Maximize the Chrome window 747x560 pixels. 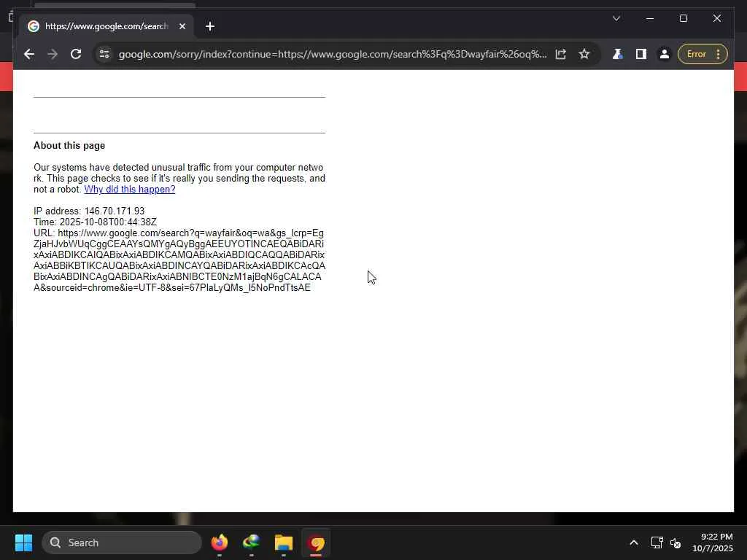[683, 18]
